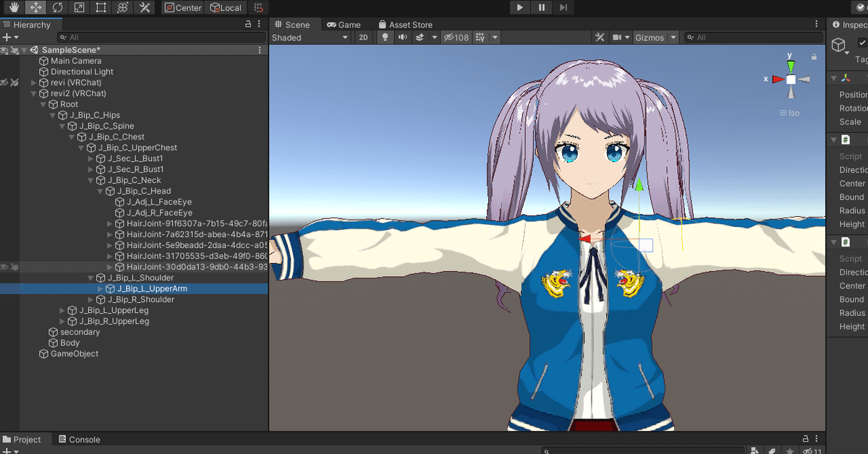Select J_Adj_L_FaceEye in Hierarchy
Viewport: 868px width, 454px height.
click(x=159, y=202)
